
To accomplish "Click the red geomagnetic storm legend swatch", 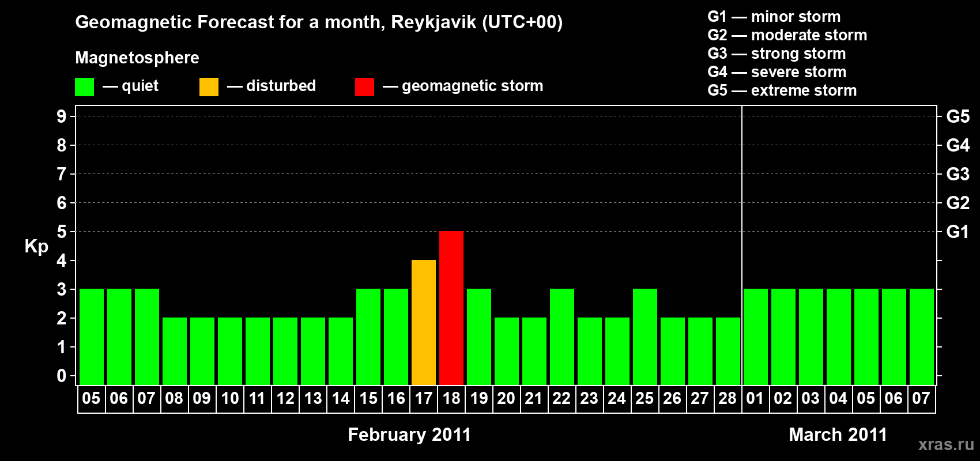I will point(364,87).
